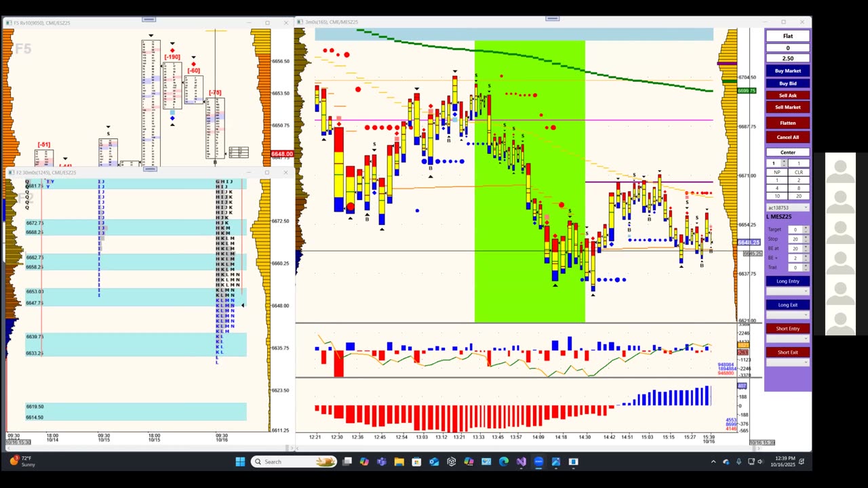Click the 2.50 value in the trade panel
The image size is (868, 488).
tap(788, 58)
